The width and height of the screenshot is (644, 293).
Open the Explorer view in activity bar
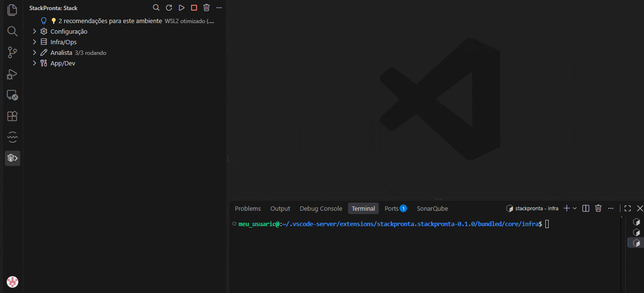(x=13, y=10)
